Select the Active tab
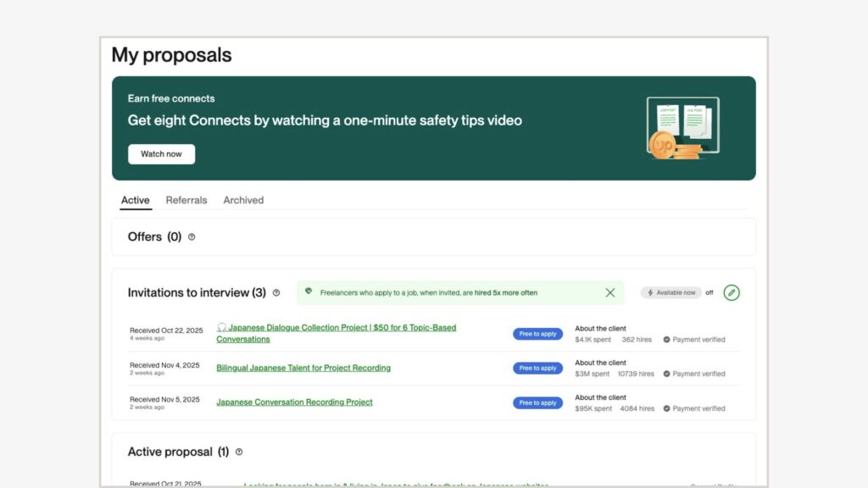 tap(135, 201)
